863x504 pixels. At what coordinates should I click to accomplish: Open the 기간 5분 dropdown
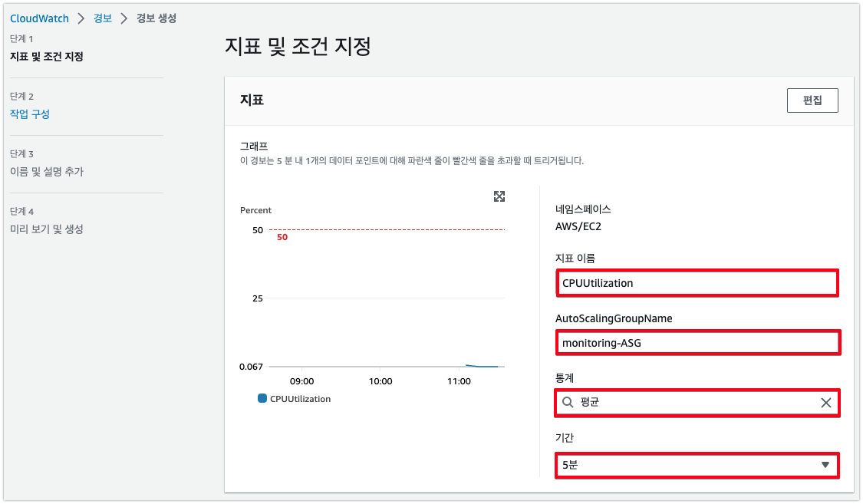(x=697, y=465)
